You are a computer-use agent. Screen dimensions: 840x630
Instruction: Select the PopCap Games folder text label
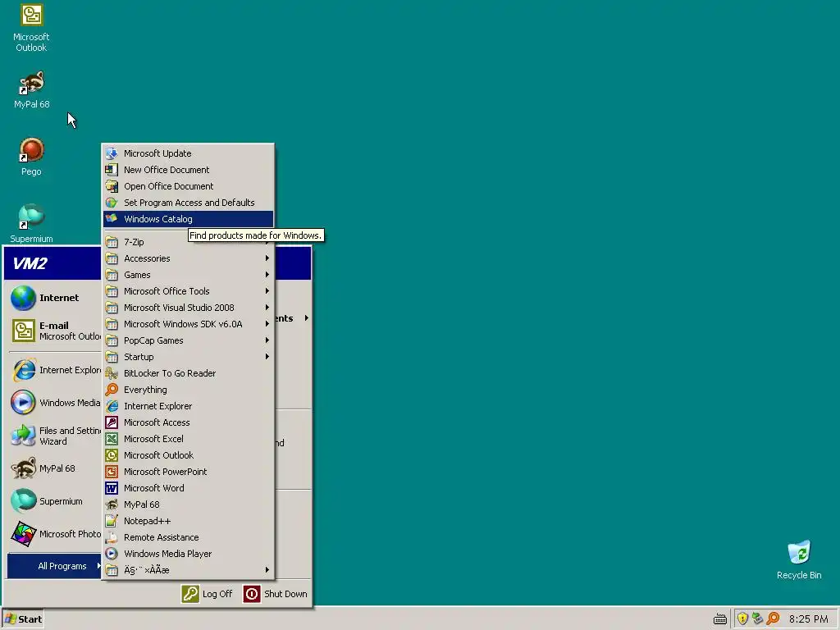(153, 340)
